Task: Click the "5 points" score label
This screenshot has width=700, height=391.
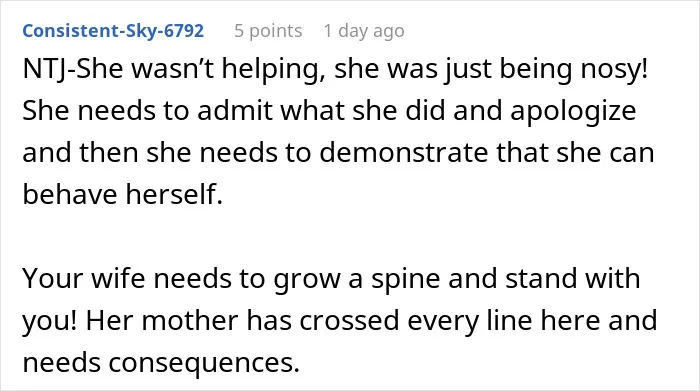Action: pyautogui.click(x=268, y=31)
